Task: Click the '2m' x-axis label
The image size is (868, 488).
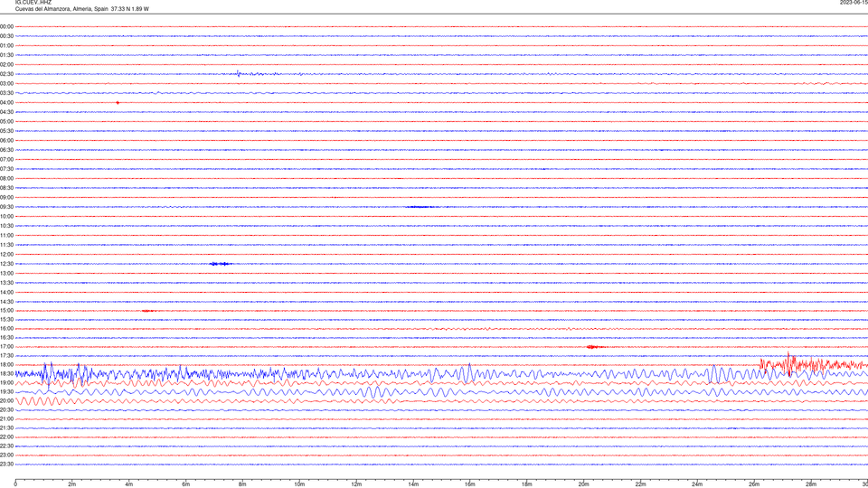Action: (72, 484)
